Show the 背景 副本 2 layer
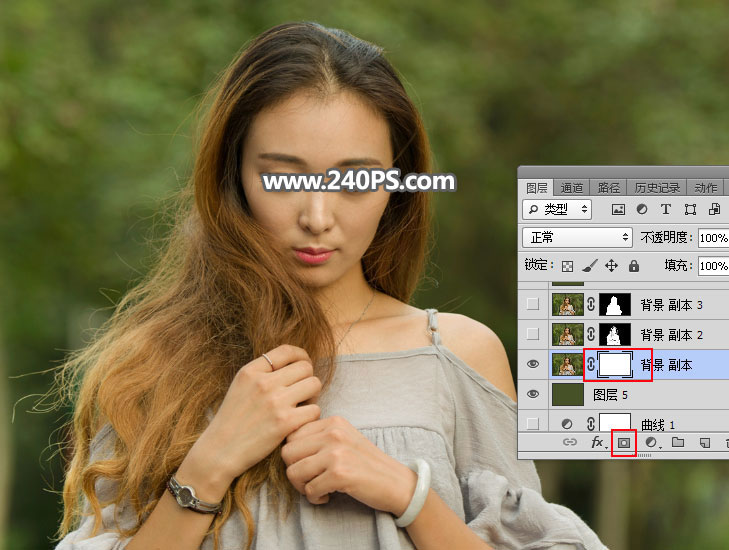This screenshot has width=729, height=550. 533,334
